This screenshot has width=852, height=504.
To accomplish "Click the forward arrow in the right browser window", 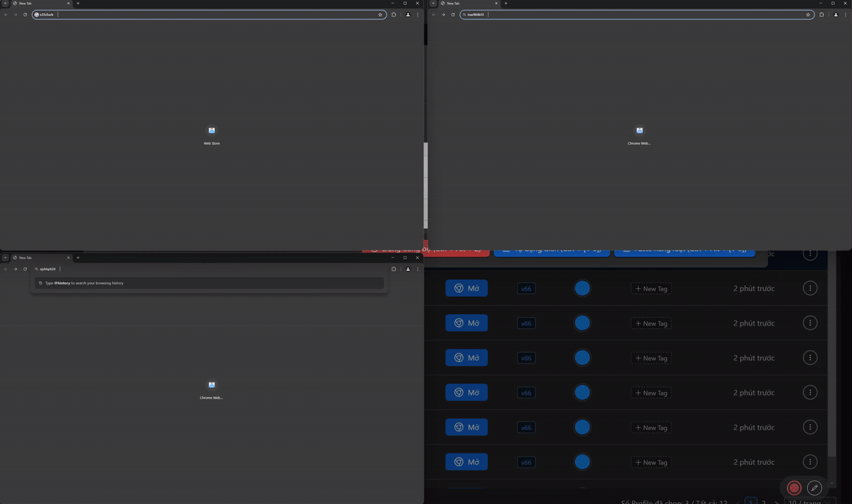I will [444, 14].
